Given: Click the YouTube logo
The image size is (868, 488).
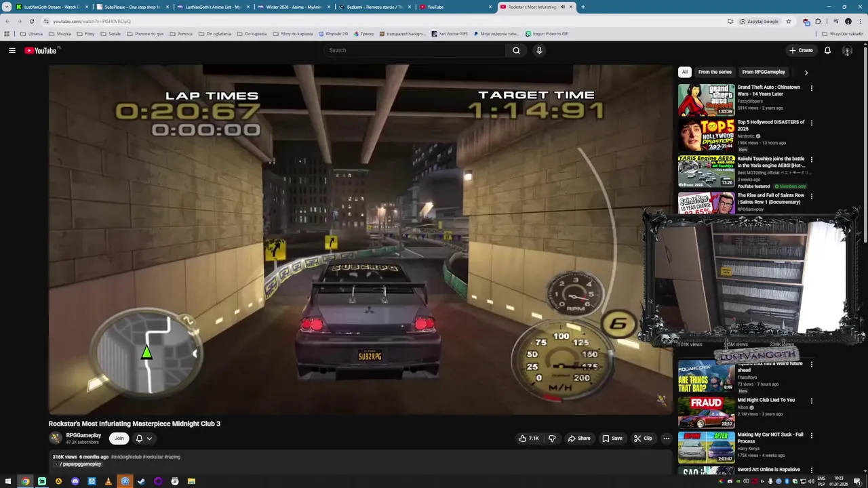Looking at the screenshot, I should pyautogui.click(x=41, y=50).
